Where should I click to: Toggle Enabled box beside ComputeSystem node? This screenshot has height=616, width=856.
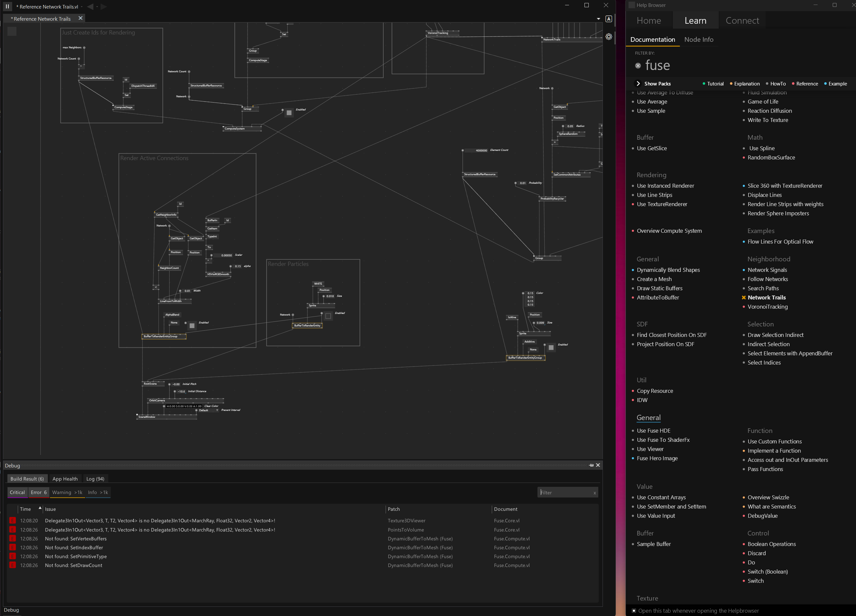click(289, 112)
